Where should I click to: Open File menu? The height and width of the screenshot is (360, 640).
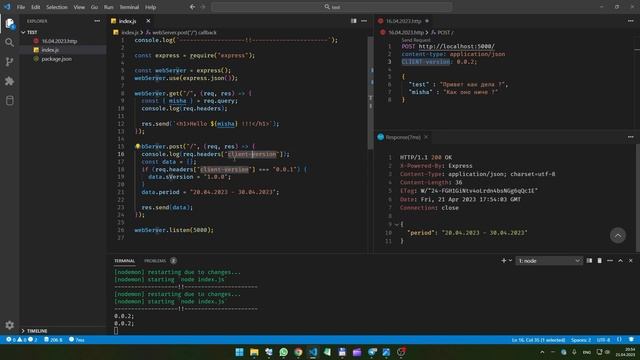coord(21,7)
